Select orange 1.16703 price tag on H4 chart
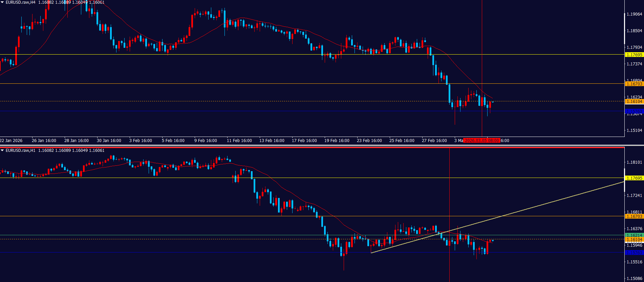644x282 pixels. click(x=634, y=84)
